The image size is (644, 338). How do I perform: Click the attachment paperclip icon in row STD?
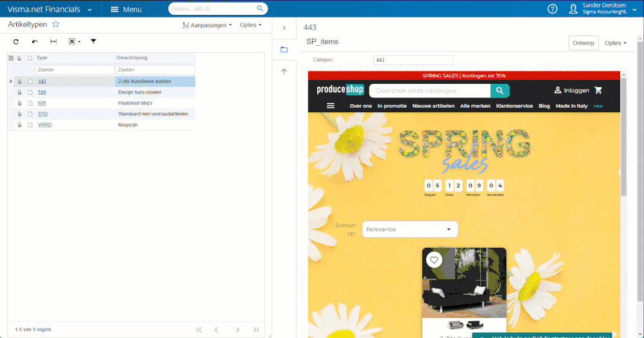(x=19, y=114)
